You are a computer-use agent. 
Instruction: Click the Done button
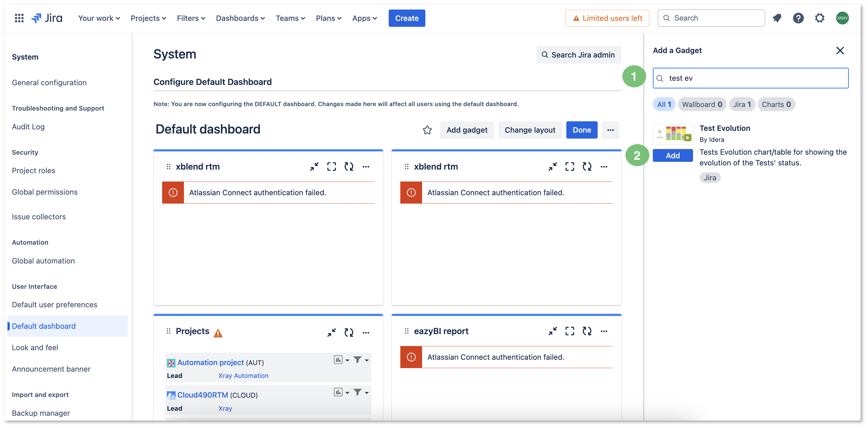582,130
